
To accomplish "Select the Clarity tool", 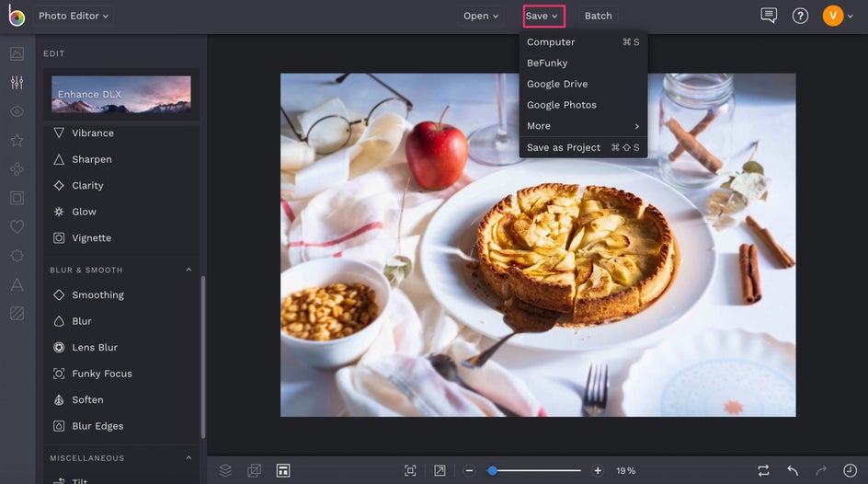I will click(x=121, y=186).
